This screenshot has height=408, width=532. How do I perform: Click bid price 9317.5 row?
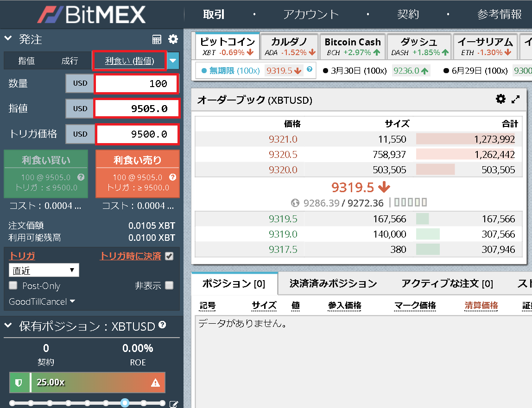(358, 249)
